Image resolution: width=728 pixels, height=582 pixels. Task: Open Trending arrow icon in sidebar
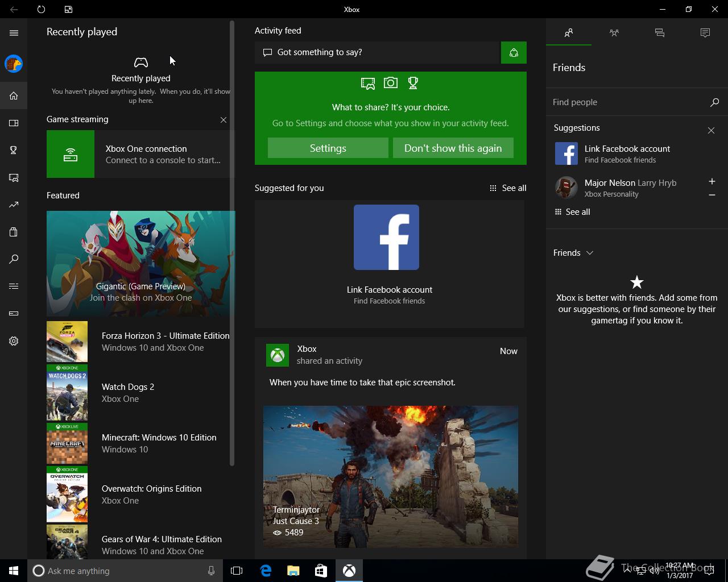tap(14, 205)
